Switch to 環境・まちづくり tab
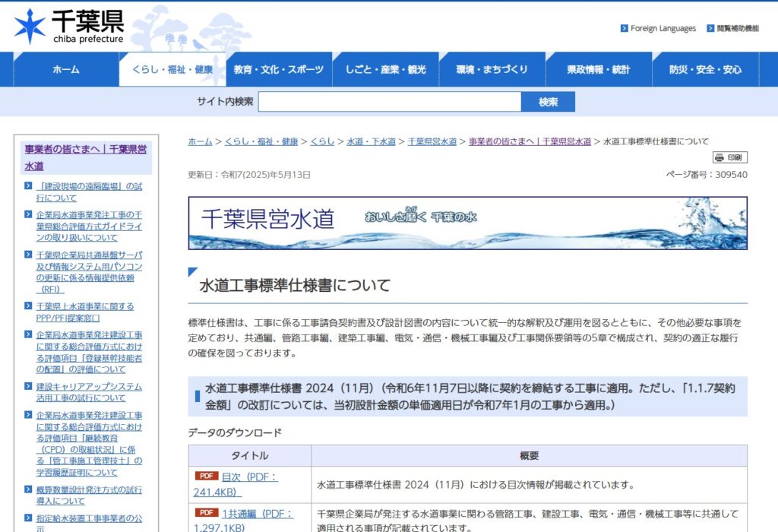Viewport: 778px width, 532px height. tap(492, 69)
